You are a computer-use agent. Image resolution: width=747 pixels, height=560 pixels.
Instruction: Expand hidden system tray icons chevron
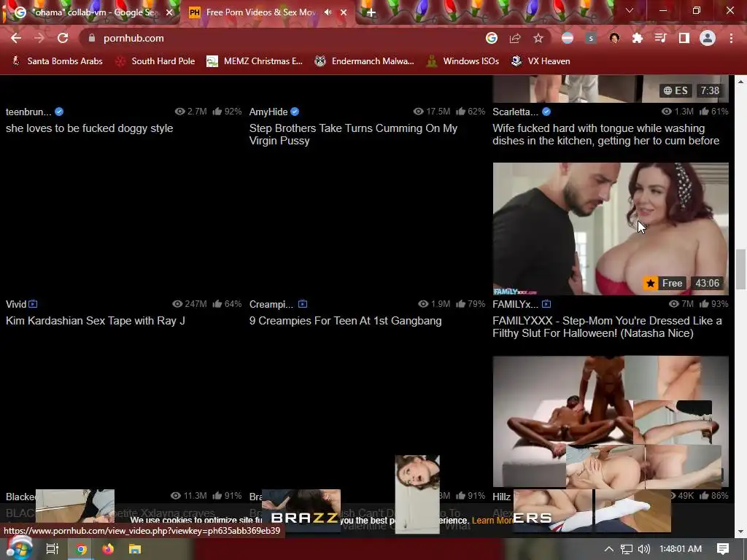[x=609, y=549]
